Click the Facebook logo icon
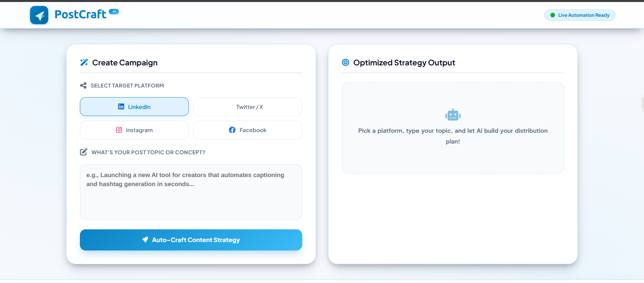 (x=232, y=130)
